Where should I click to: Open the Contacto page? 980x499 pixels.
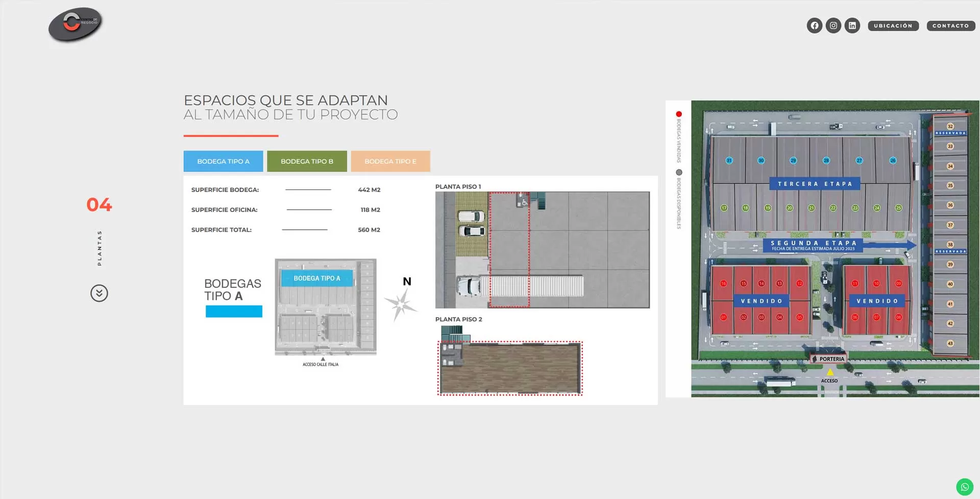click(950, 26)
